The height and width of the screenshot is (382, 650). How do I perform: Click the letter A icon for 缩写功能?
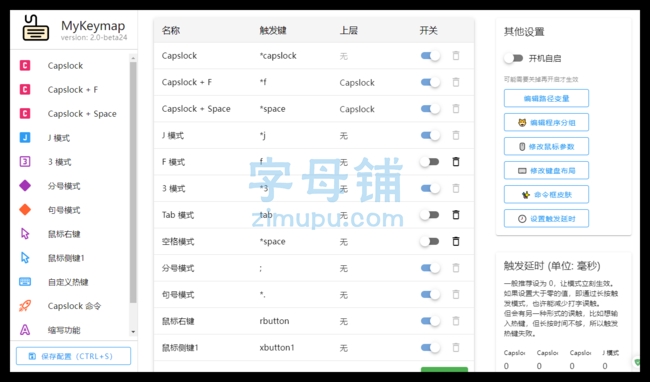(x=25, y=330)
